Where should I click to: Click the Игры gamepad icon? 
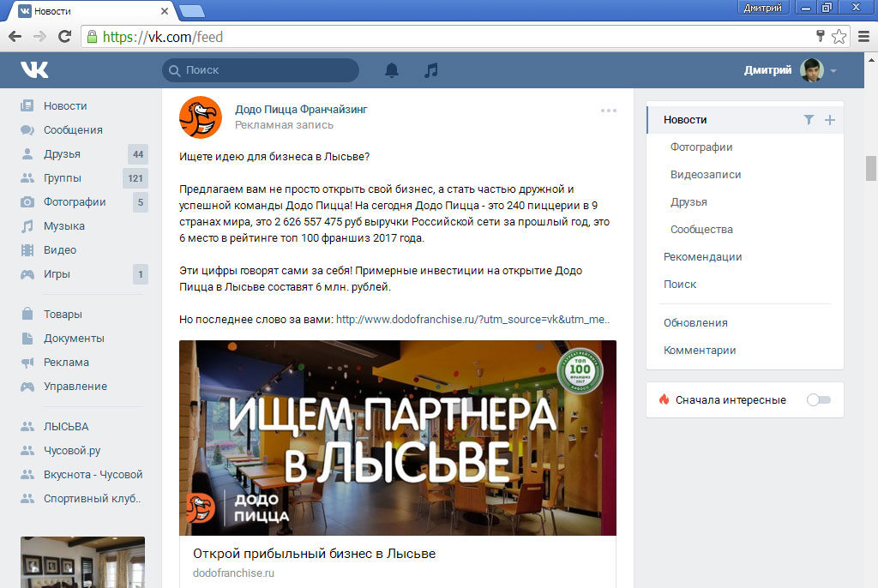point(27,274)
